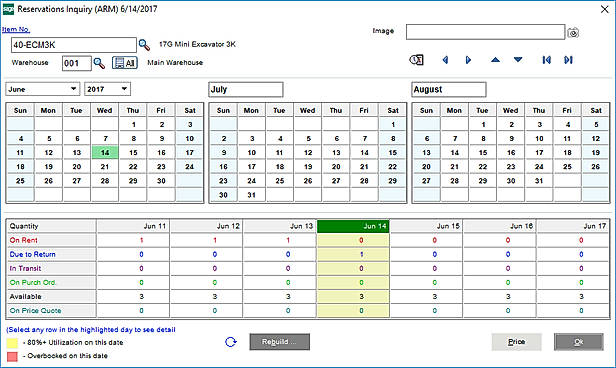Select July 15 in the calendar
This screenshot has height=368, width=616.
pos(392,152)
